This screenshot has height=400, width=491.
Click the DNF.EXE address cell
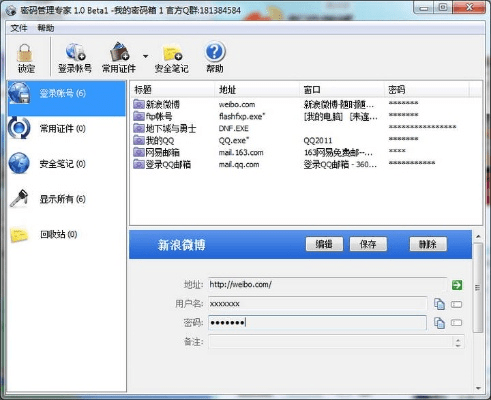tap(234, 128)
